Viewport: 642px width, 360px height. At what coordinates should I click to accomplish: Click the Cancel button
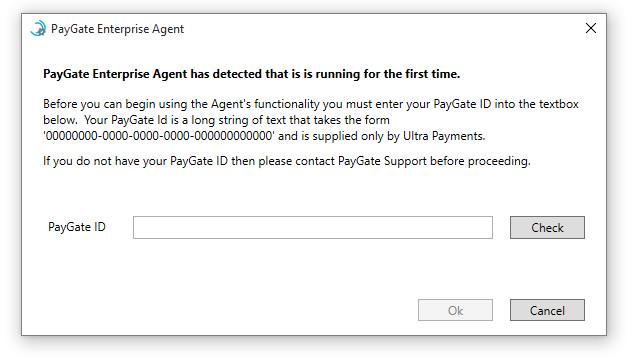click(x=547, y=310)
